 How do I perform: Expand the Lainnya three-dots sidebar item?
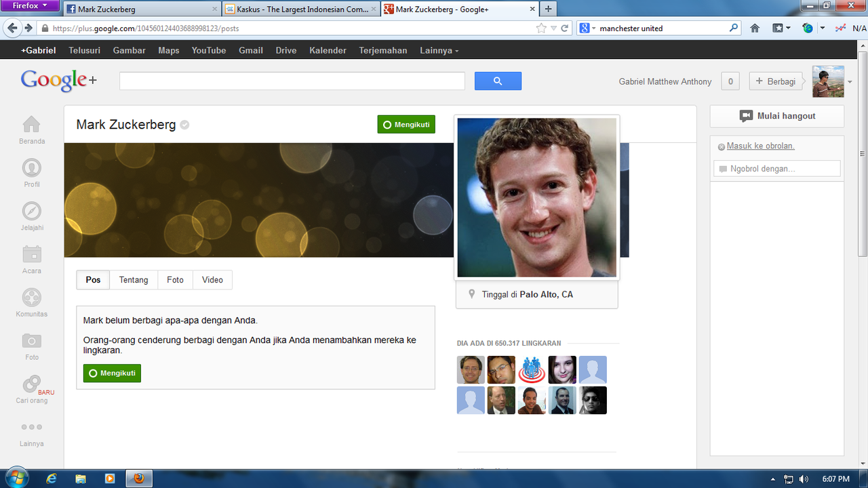point(32,433)
